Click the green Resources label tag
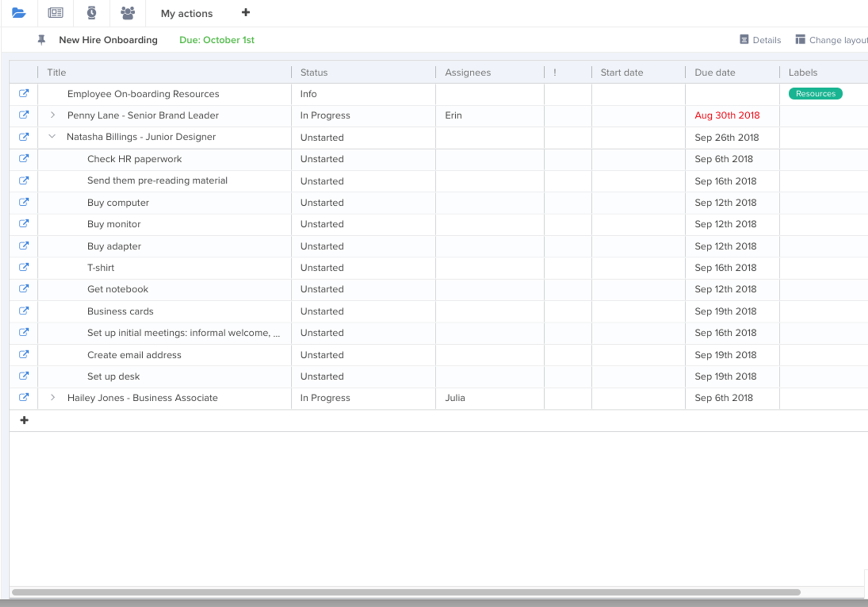Image resolution: width=868 pixels, height=607 pixels. point(815,93)
